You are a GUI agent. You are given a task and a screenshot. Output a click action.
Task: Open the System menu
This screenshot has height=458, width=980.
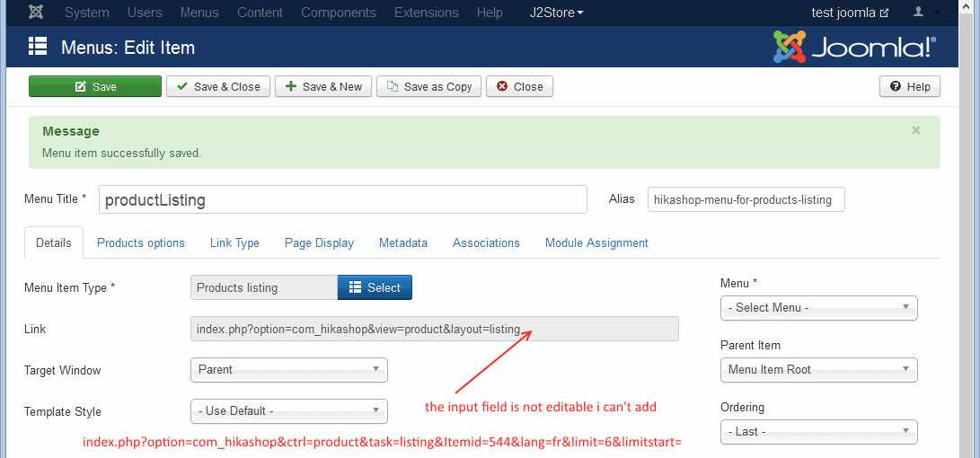click(x=87, y=13)
